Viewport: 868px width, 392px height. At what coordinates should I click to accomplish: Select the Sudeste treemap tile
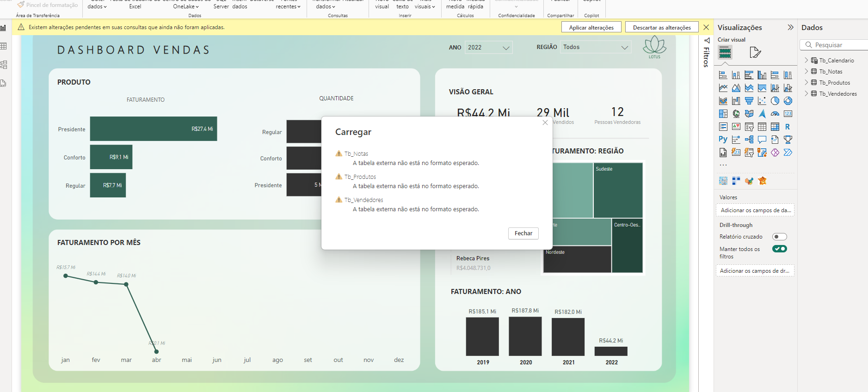618,190
